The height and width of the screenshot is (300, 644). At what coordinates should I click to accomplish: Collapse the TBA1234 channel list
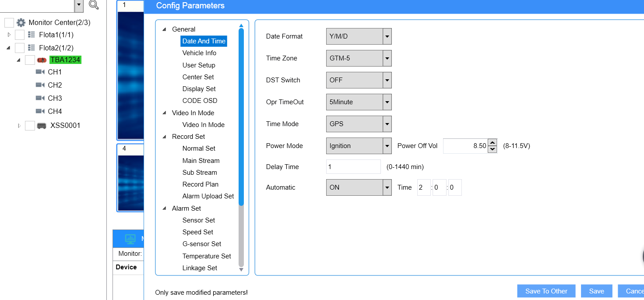coord(18,60)
